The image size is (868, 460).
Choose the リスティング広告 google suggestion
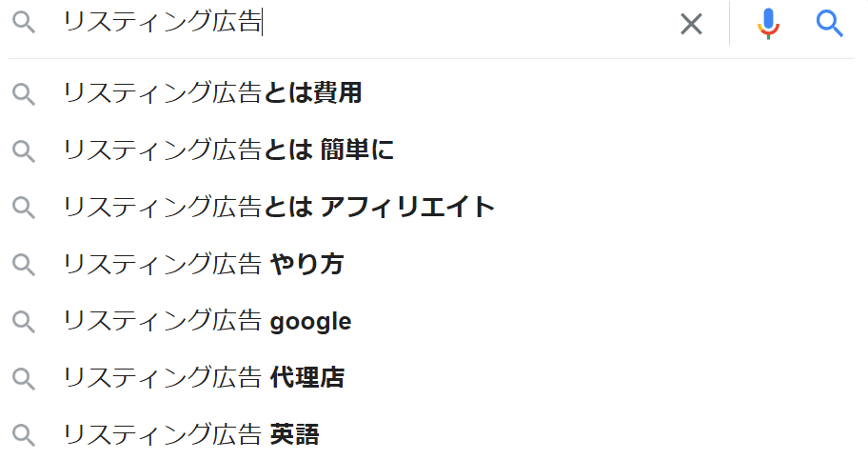click(207, 322)
